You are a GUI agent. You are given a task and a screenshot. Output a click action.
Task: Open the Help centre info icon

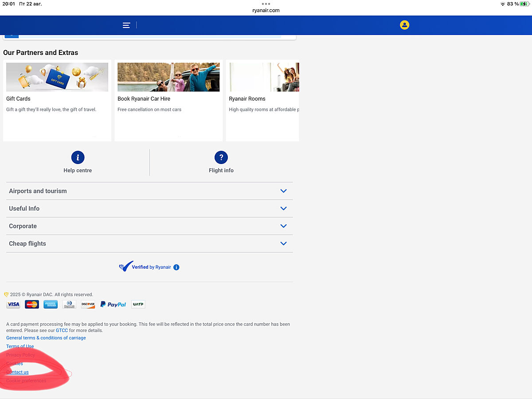(78, 157)
